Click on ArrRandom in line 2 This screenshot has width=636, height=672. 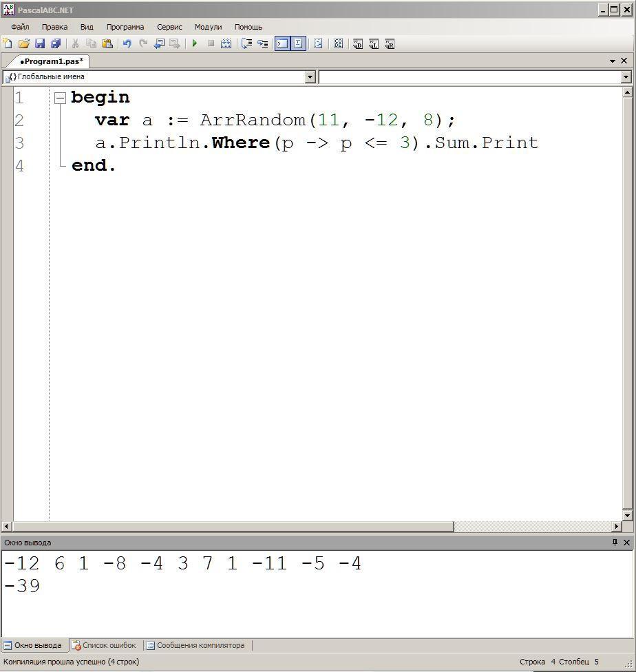[253, 120]
